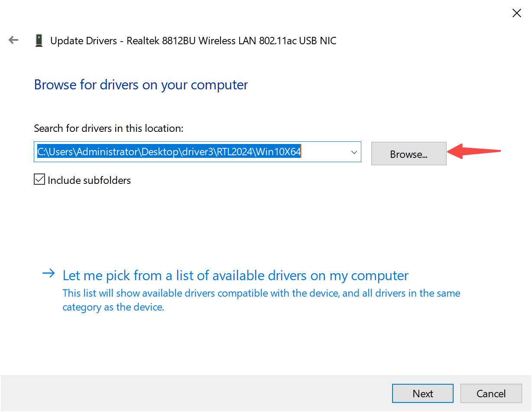Click the Include subfolders label text
Screen dimensions: 532x412
tap(89, 180)
